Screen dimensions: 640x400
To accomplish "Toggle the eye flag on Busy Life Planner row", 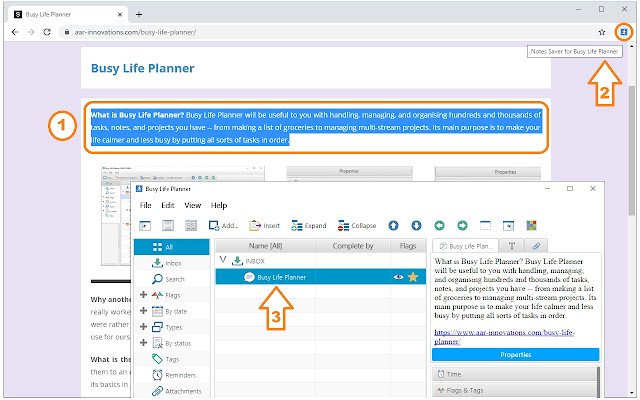I will [x=398, y=277].
